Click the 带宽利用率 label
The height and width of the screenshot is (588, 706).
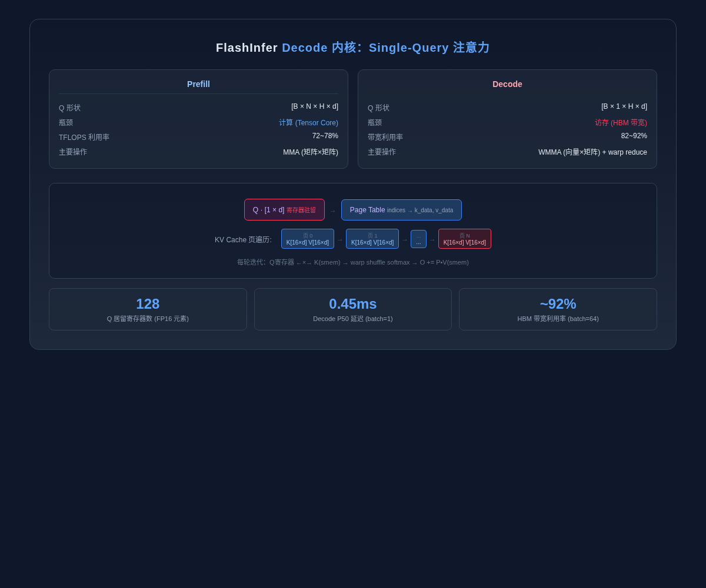point(385,138)
